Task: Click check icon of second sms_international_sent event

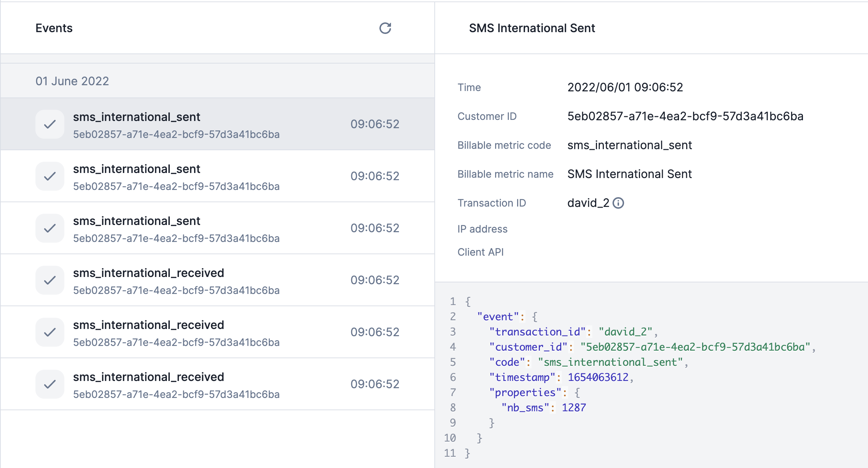Action: tap(50, 176)
